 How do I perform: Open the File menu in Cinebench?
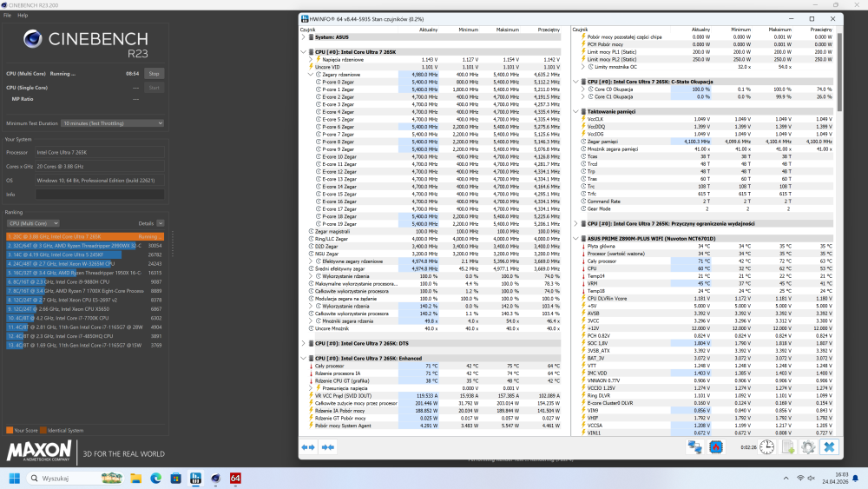point(7,16)
